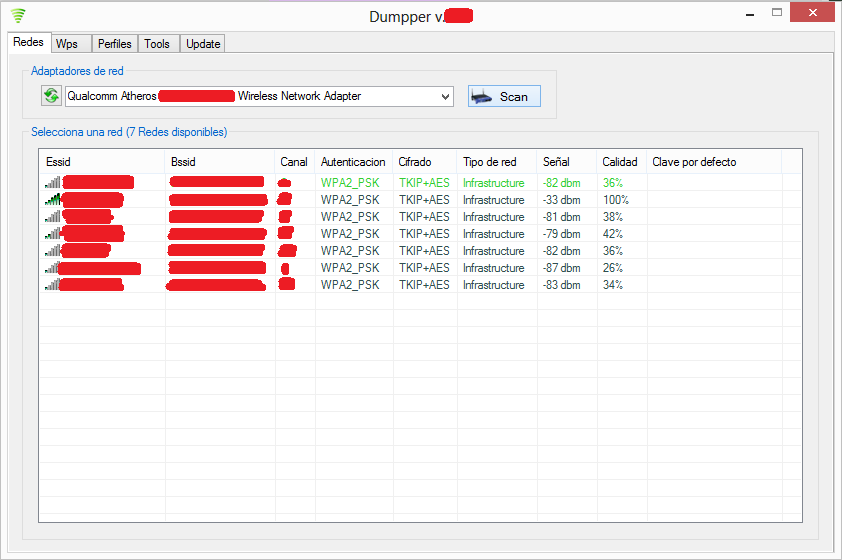The width and height of the screenshot is (842, 560).
Task: Open the Update tab
Action: coord(203,44)
